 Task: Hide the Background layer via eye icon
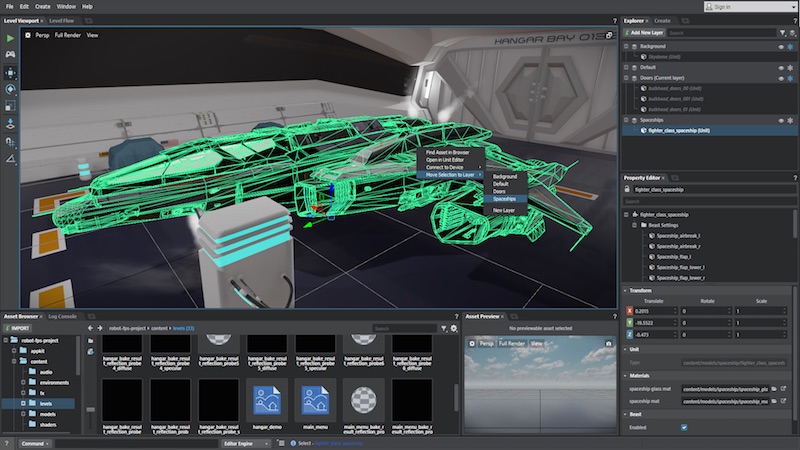click(781, 46)
